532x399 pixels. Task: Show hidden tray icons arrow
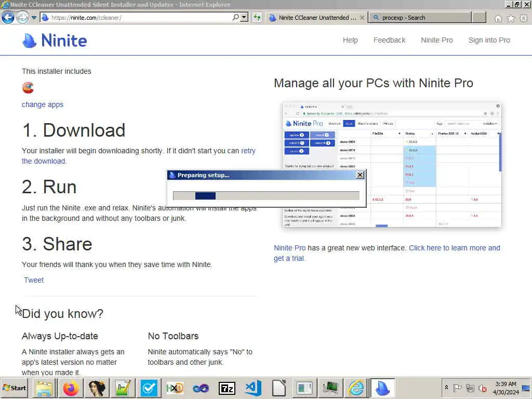(x=446, y=388)
